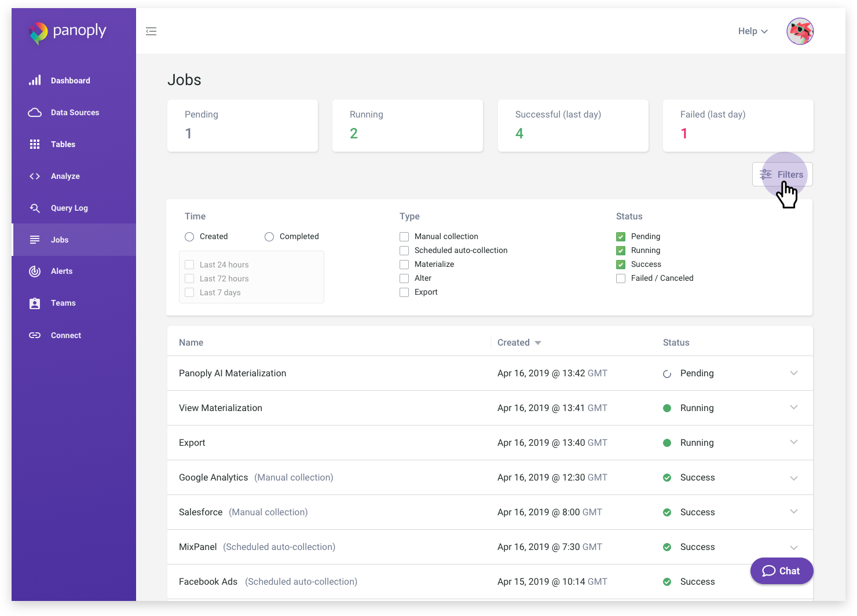Uncheck the Pending status filter
This screenshot has width=857, height=616.
click(x=621, y=237)
